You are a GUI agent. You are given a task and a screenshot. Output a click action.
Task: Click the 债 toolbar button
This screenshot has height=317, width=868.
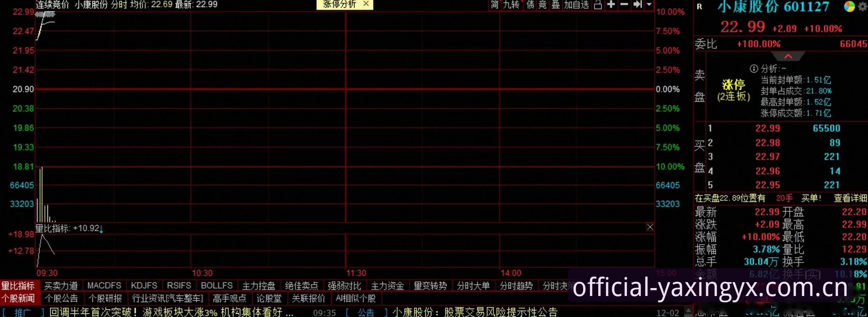530,5
